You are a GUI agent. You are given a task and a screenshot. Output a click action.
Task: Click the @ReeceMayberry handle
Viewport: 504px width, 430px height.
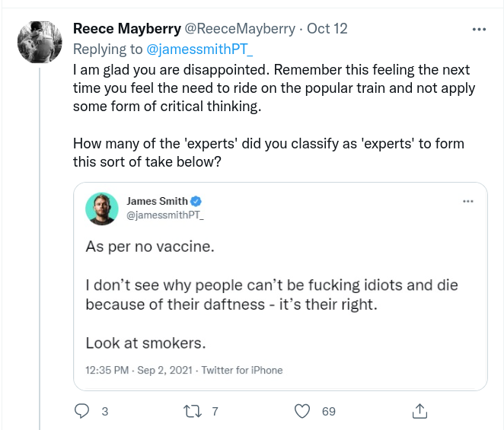(x=241, y=29)
